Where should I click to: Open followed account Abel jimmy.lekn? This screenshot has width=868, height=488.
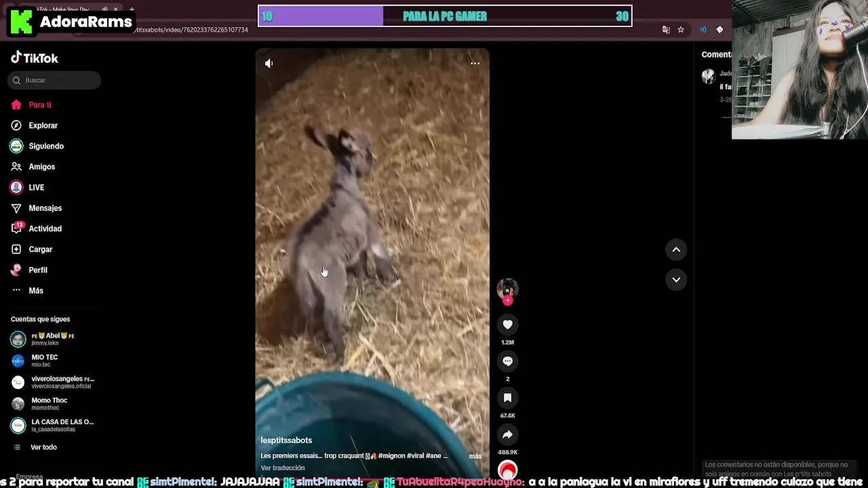coord(54,339)
